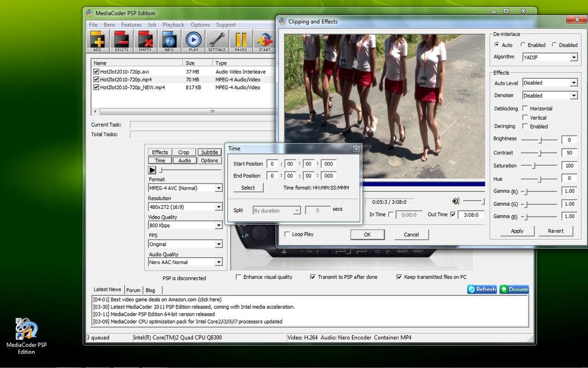
Task: Open SETTINGS wrench icon
Action: click(217, 41)
